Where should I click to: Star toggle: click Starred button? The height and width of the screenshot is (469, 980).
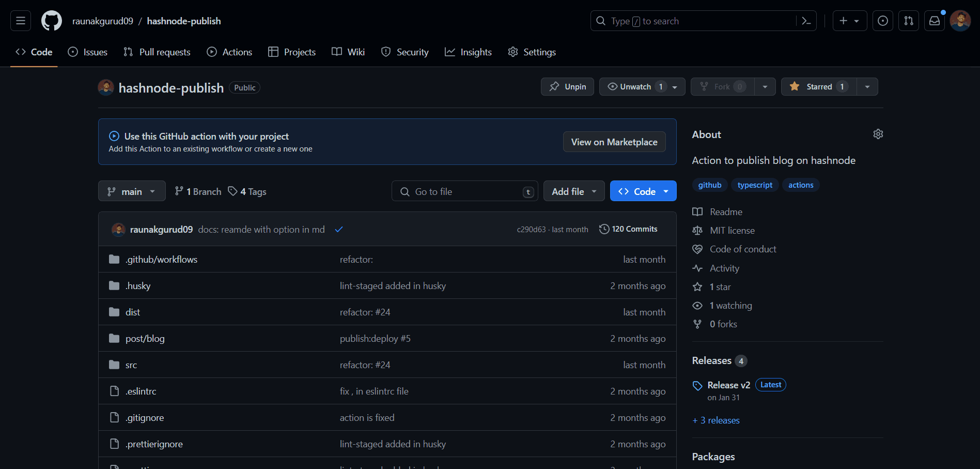point(819,86)
